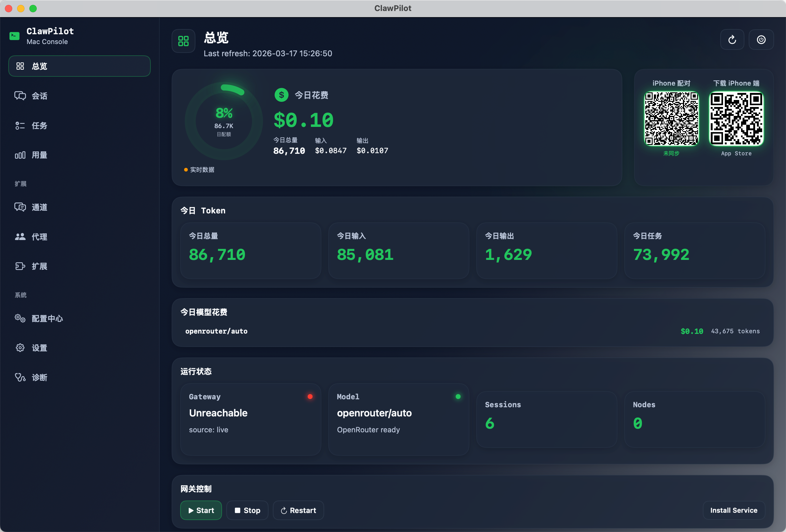Click the green dollar icon beside 今日花费
The image size is (786, 532).
pos(281,95)
